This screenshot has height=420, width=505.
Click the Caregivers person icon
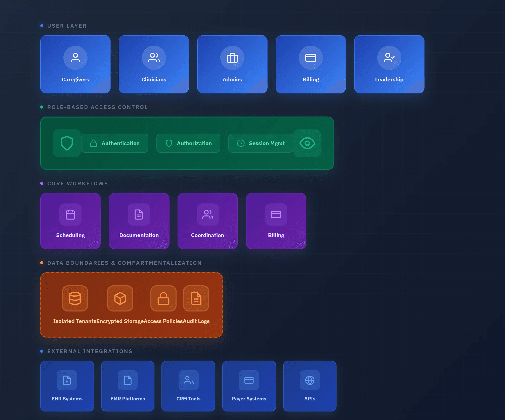(75, 58)
